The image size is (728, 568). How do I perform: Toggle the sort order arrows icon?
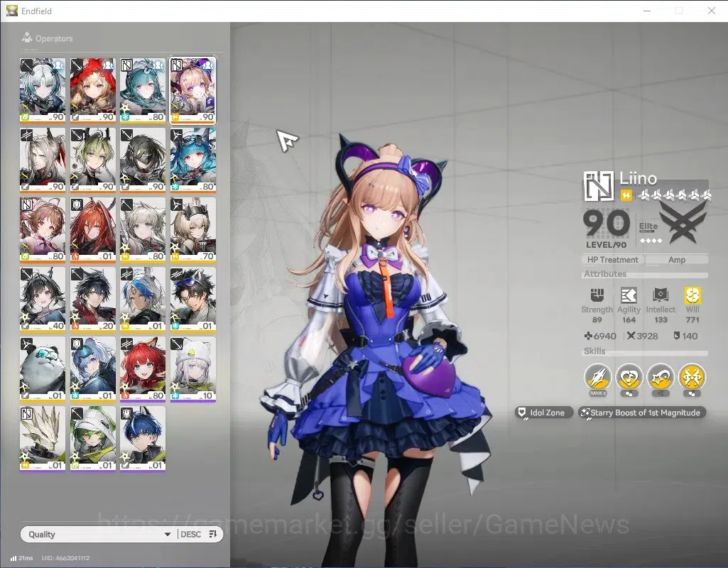213,534
